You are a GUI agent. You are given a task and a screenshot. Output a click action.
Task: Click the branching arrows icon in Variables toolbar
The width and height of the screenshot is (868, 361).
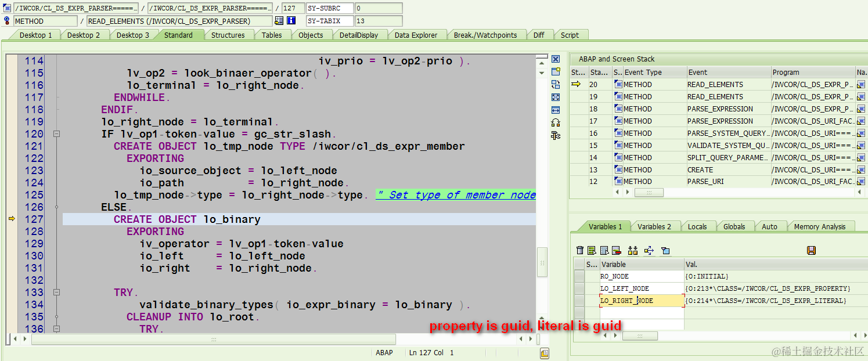649,250
